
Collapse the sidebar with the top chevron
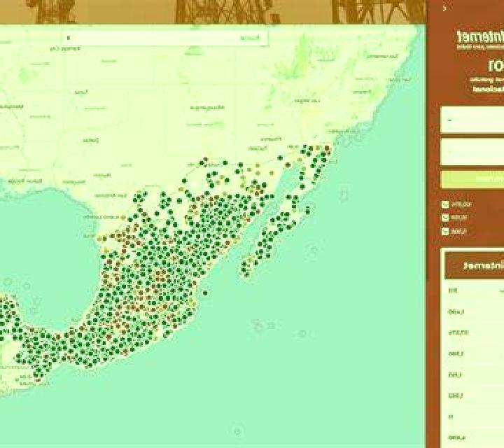(x=444, y=8)
